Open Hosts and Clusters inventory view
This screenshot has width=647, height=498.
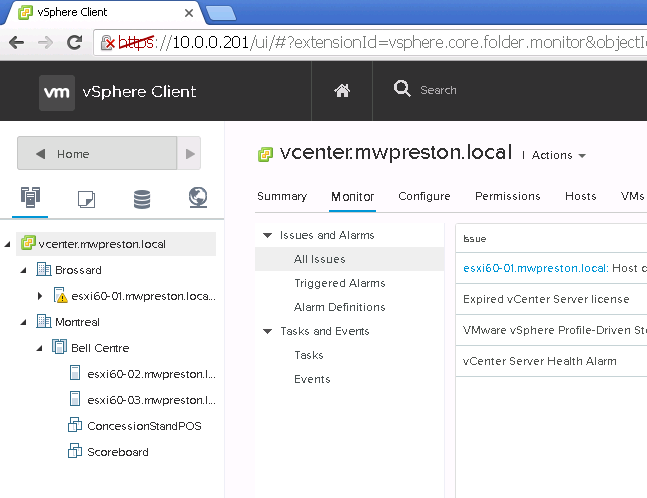[x=30, y=197]
